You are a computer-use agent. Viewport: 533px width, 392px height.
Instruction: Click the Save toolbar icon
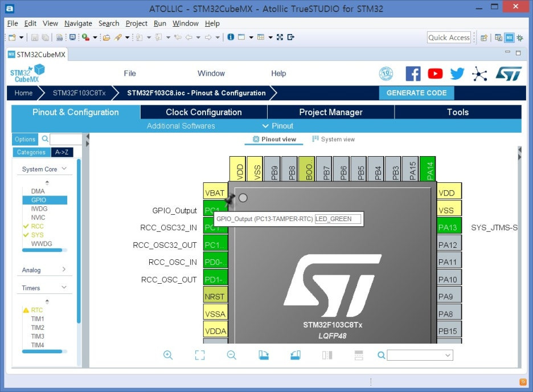point(34,38)
